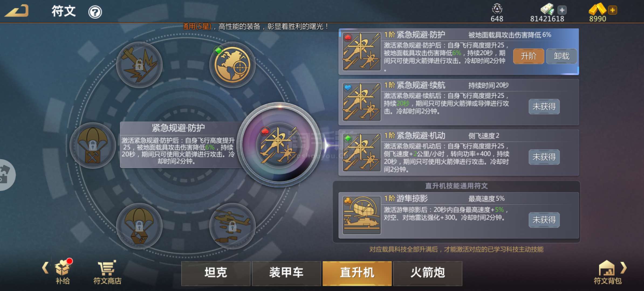Image resolution: width=644 pixels, height=291 pixels.
Task: Expand the right bottom bar chevron
Action: (x=624, y=268)
